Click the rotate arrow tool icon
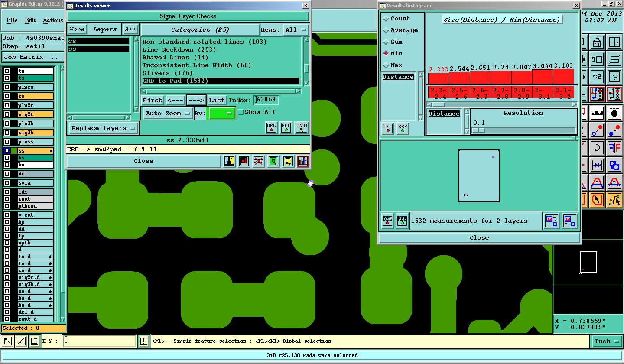 click(597, 147)
